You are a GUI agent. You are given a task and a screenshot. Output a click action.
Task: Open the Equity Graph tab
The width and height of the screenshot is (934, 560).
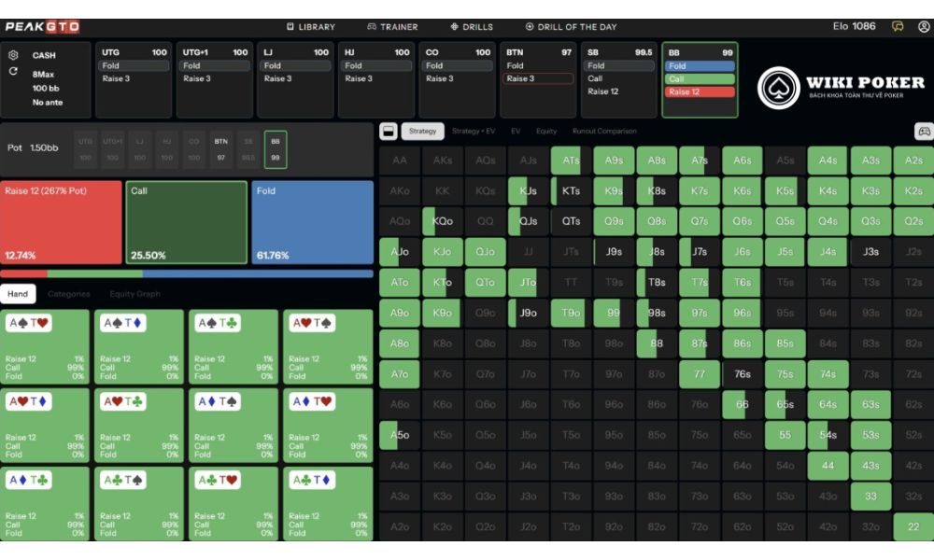(x=134, y=294)
